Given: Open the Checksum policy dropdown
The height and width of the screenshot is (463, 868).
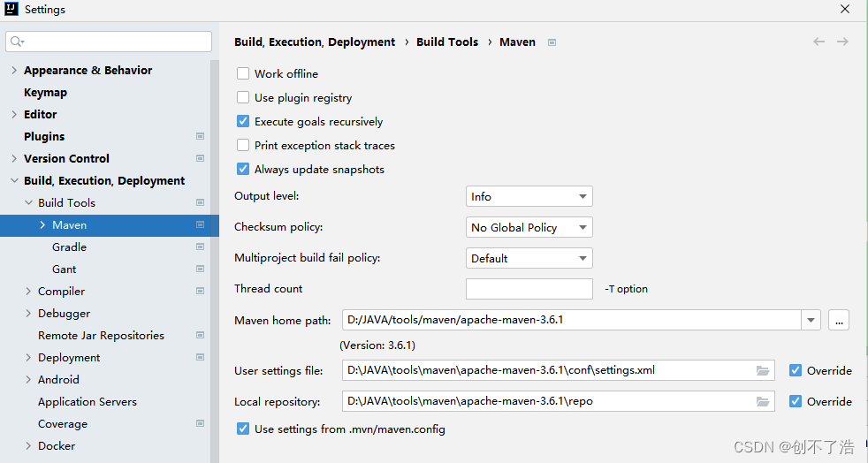Looking at the screenshot, I should (x=529, y=228).
